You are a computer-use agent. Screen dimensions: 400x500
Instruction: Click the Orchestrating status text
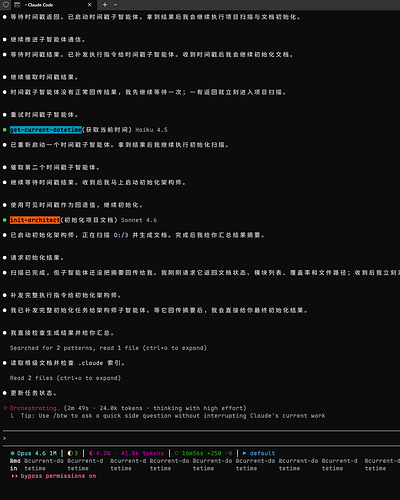[x=35, y=408]
